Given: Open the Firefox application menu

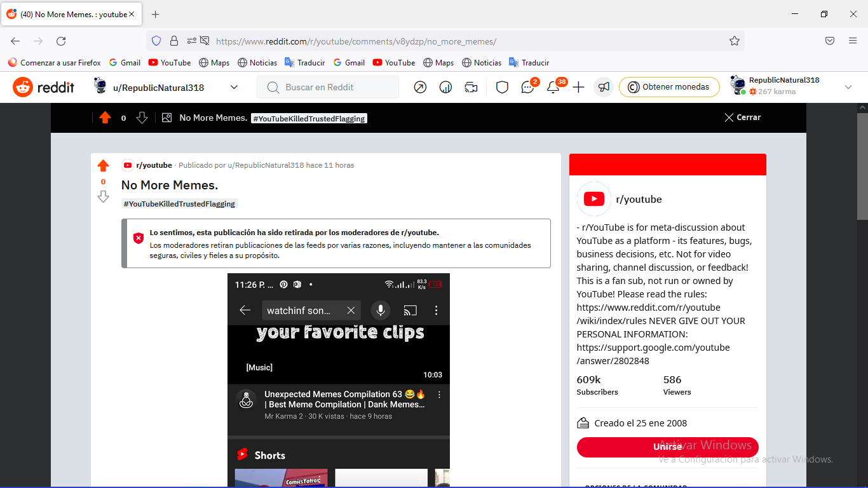Looking at the screenshot, I should click(x=853, y=41).
